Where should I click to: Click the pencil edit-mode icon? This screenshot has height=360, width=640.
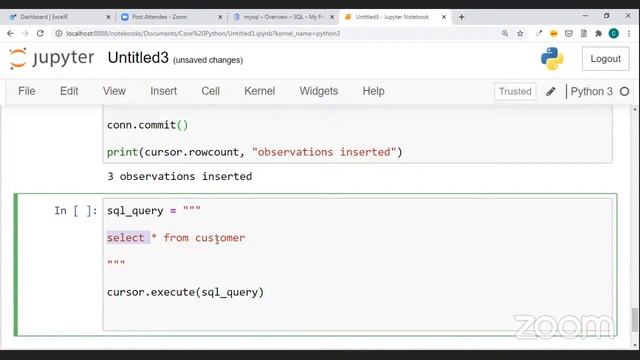551,91
